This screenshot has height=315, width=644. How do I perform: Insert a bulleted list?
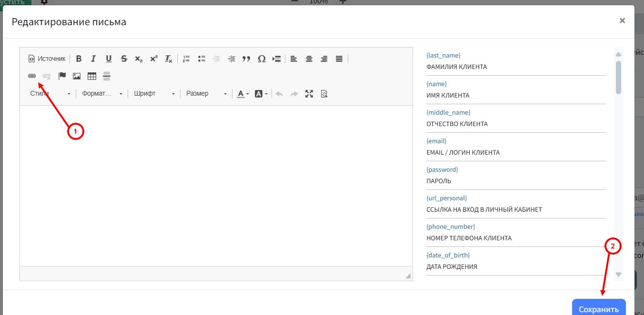201,59
